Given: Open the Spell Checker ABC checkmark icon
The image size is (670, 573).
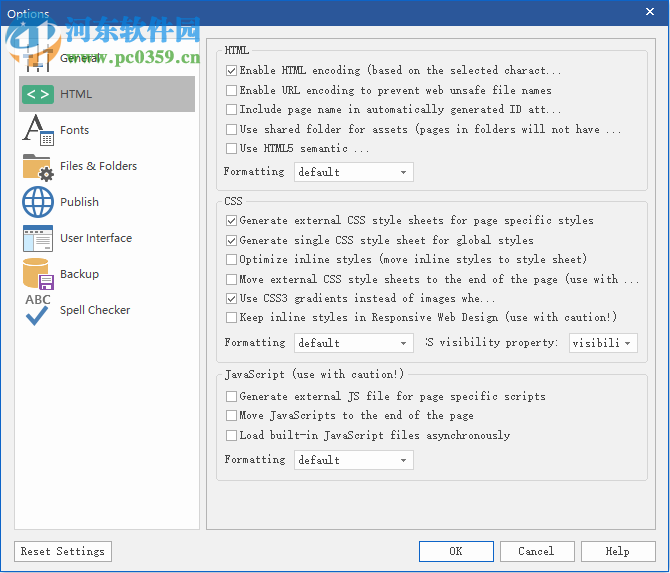Looking at the screenshot, I should (x=38, y=310).
